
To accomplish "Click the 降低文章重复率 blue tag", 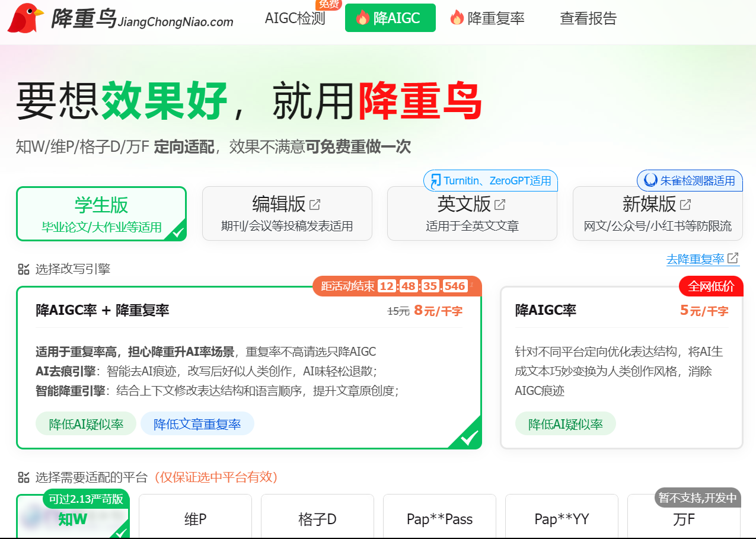I will click(197, 424).
